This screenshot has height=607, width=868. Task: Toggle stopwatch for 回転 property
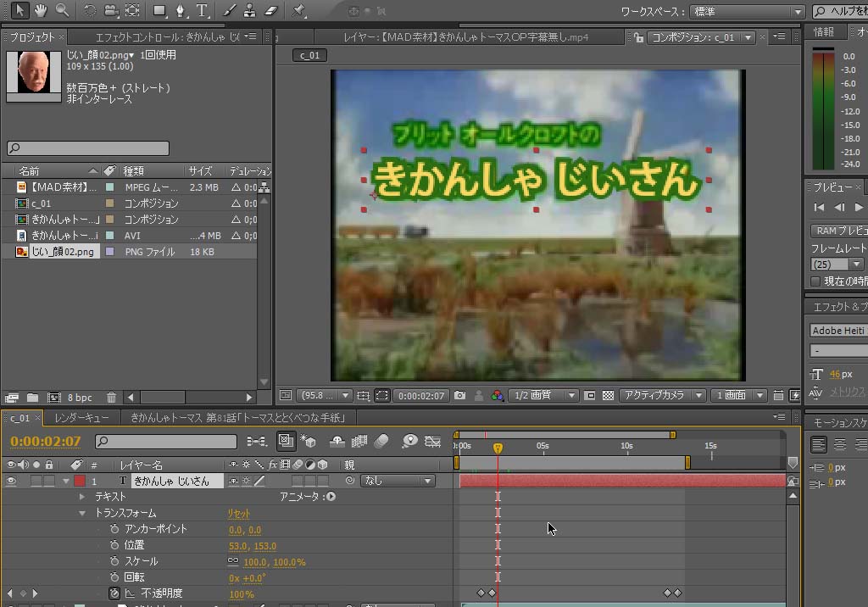pyautogui.click(x=114, y=577)
